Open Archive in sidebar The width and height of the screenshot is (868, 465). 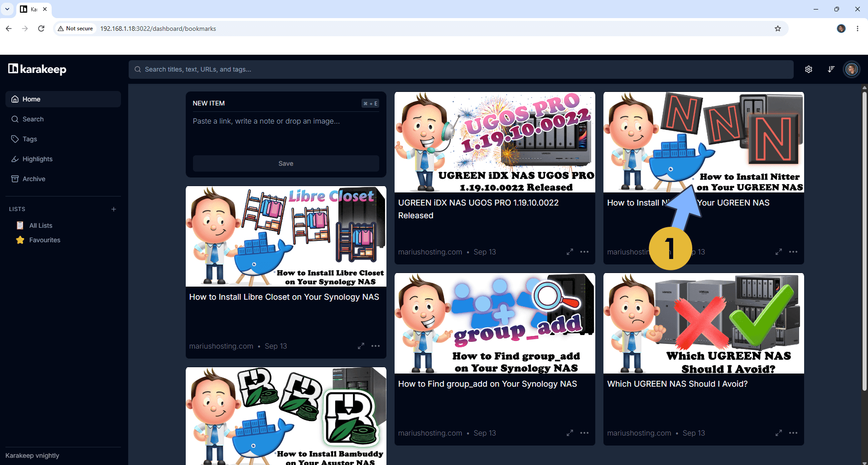point(63,179)
